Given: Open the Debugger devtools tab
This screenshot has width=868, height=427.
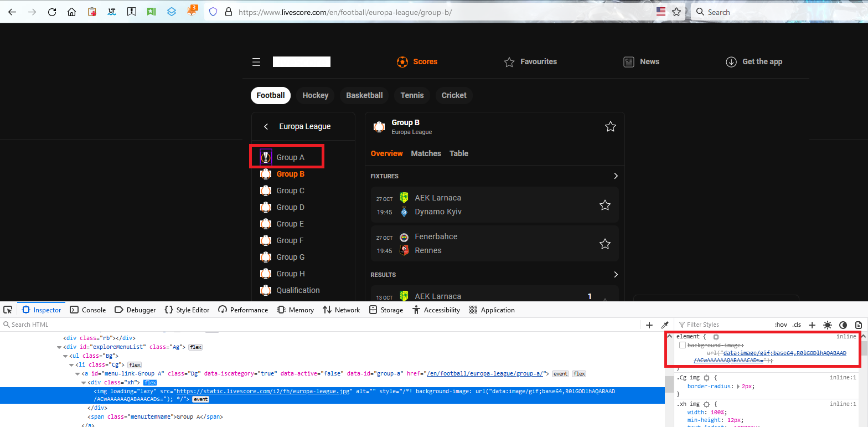Looking at the screenshot, I should point(135,310).
